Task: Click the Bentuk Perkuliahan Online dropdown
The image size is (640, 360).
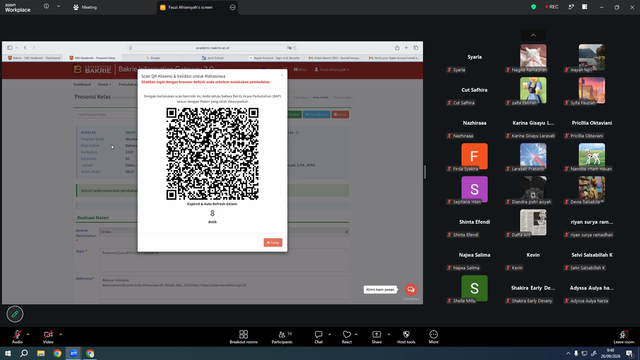Action: (x=224, y=232)
